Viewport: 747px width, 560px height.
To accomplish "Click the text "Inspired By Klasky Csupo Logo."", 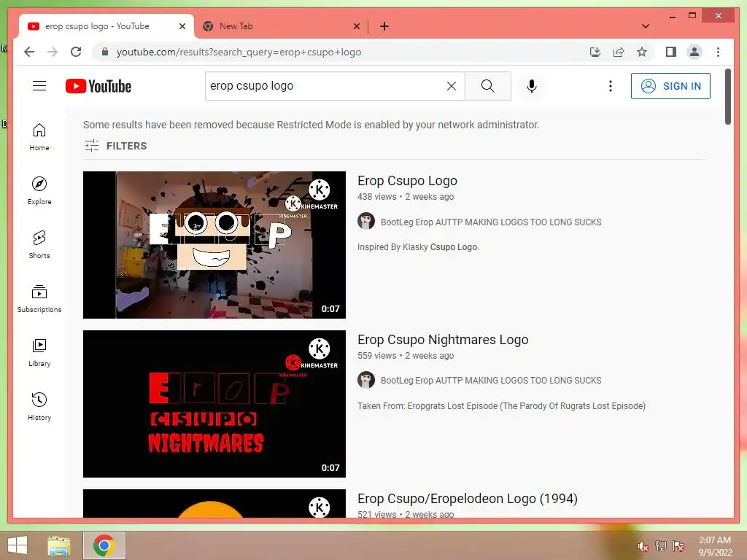I will pos(418,247).
